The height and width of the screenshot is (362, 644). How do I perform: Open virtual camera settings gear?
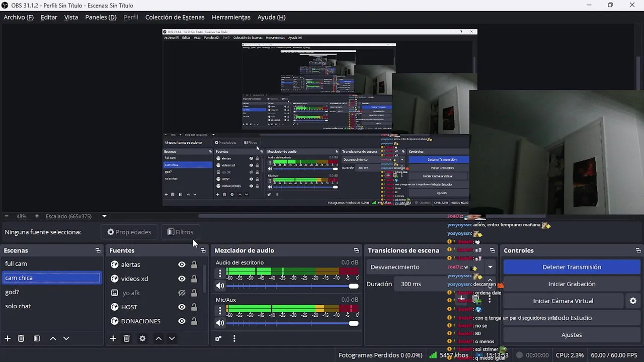tap(633, 301)
